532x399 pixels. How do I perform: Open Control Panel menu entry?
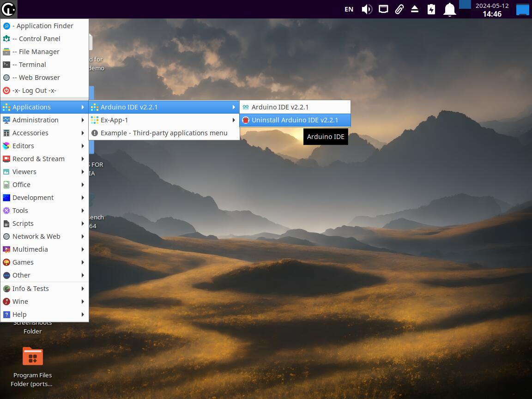click(44, 39)
